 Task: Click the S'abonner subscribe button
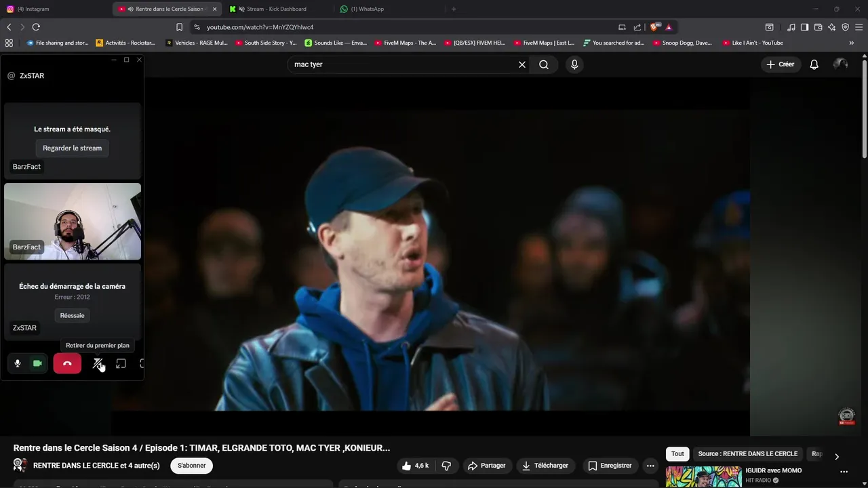coord(192,466)
